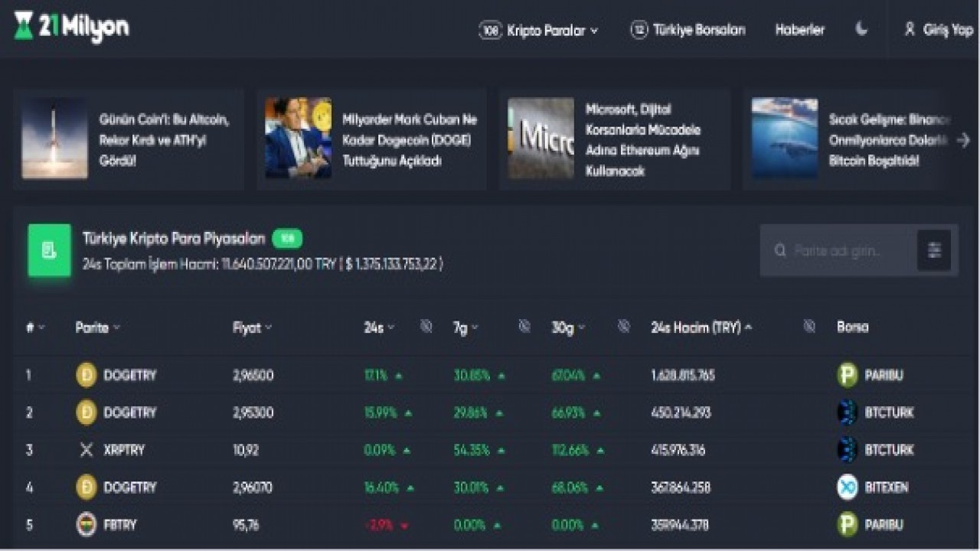This screenshot has width=980, height=551.
Task: Open the FBTRY pair
Action: 120,524
